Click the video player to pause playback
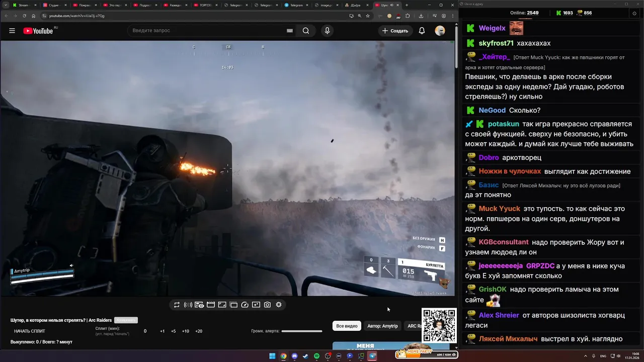This screenshot has height=362, width=644. 227,168
